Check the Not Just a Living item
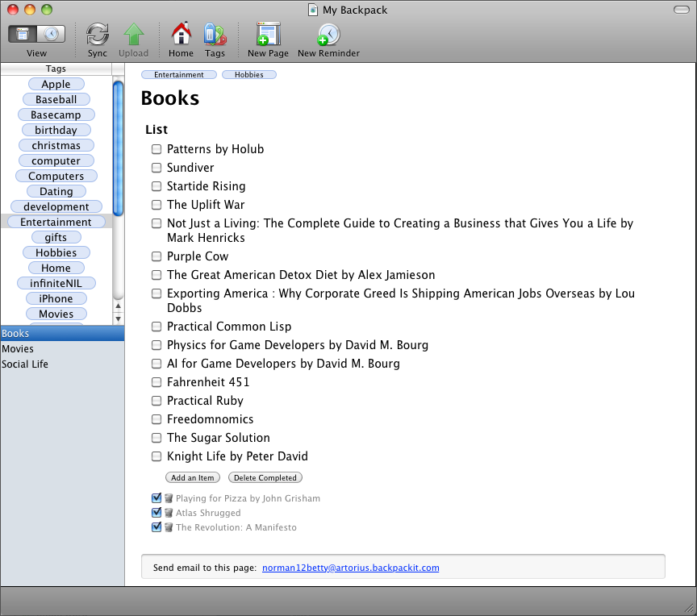Viewport: 697px width, 616px height. [157, 223]
